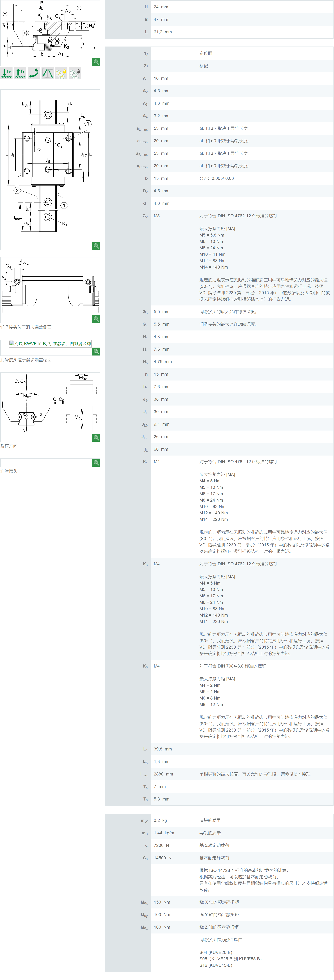
Task: Click L1 value 39,8 mm
Action: (x=163, y=749)
